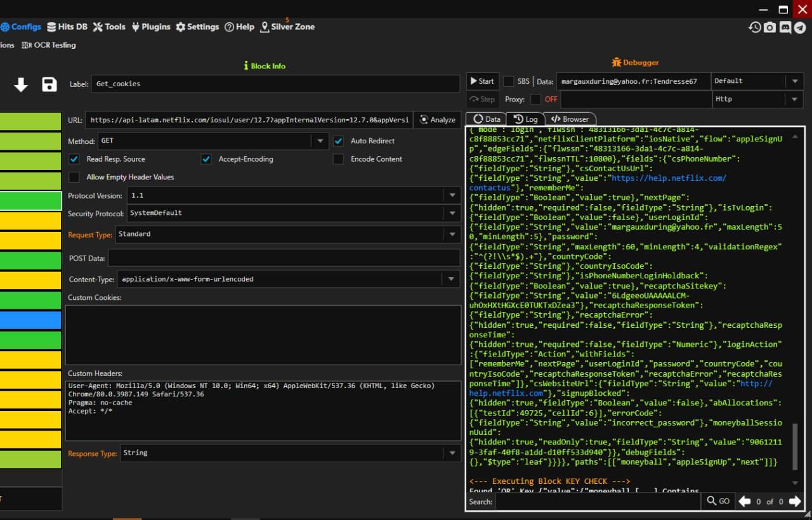The image size is (812, 520).
Task: Click the camera screenshot icon
Action: click(769, 27)
